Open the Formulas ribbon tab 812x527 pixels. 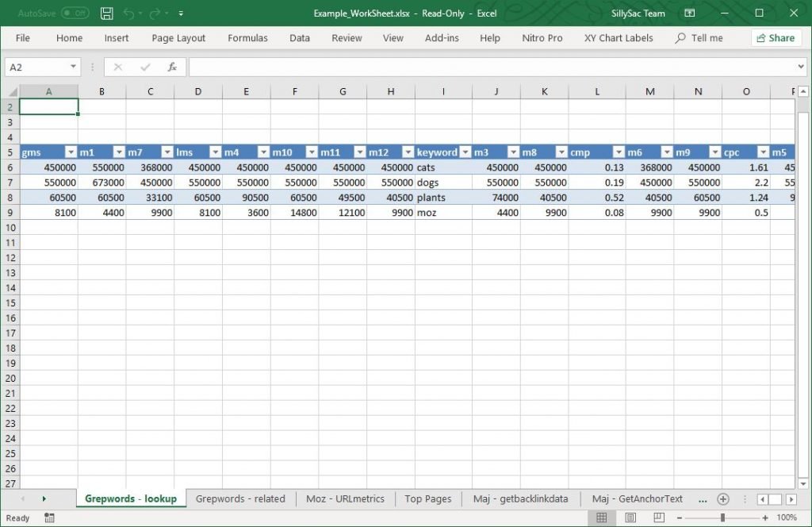click(x=248, y=37)
